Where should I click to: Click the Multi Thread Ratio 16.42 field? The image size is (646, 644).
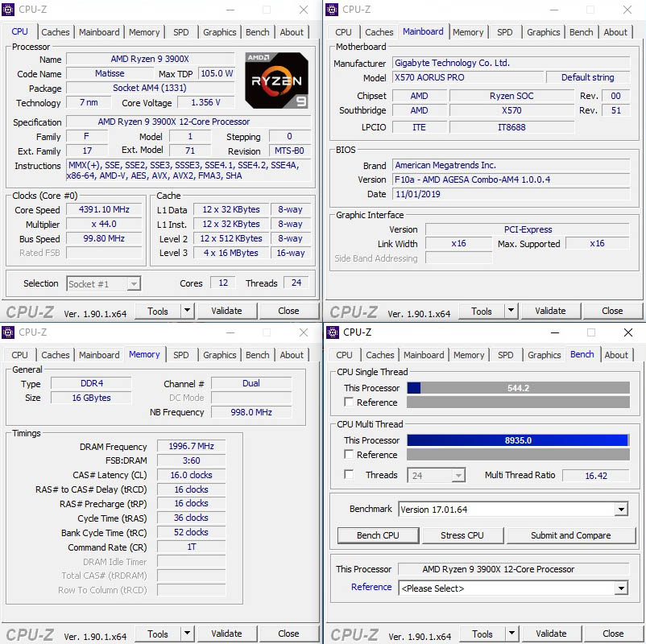[x=596, y=476]
